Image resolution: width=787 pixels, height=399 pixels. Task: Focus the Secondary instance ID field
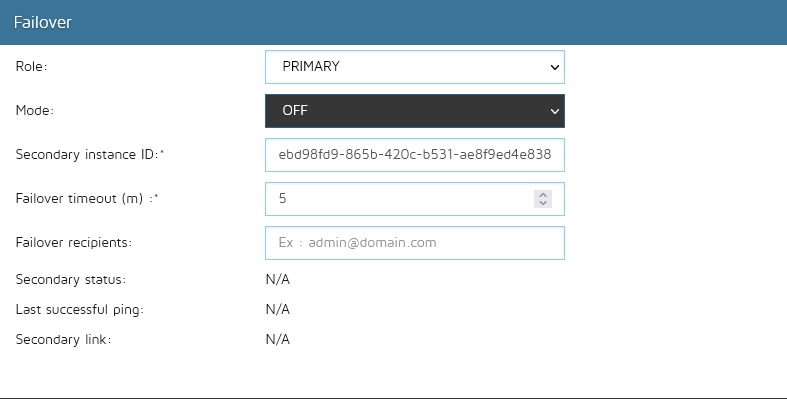pos(415,155)
